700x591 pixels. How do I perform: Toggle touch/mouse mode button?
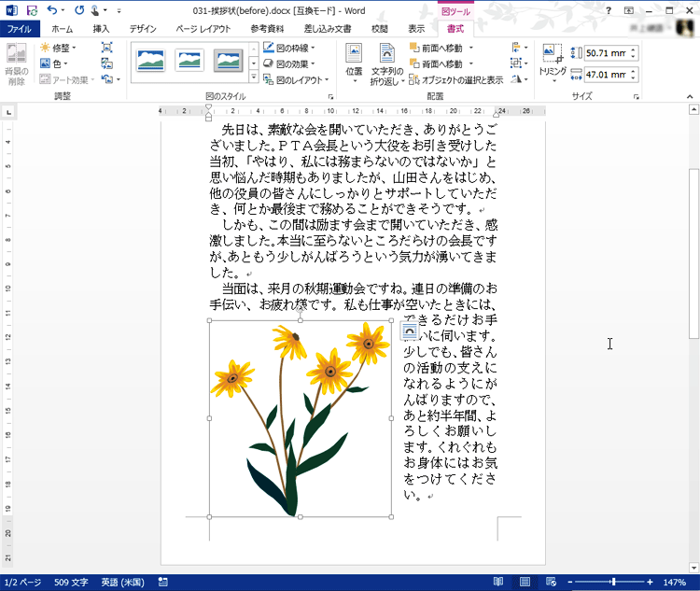(x=95, y=10)
